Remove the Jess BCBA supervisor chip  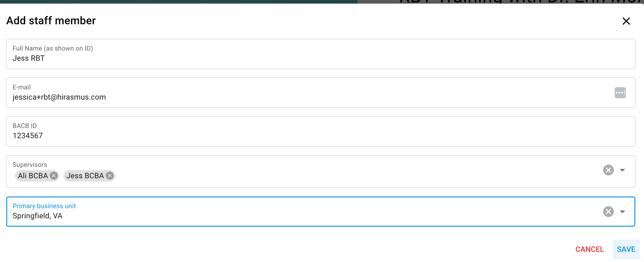click(x=110, y=176)
